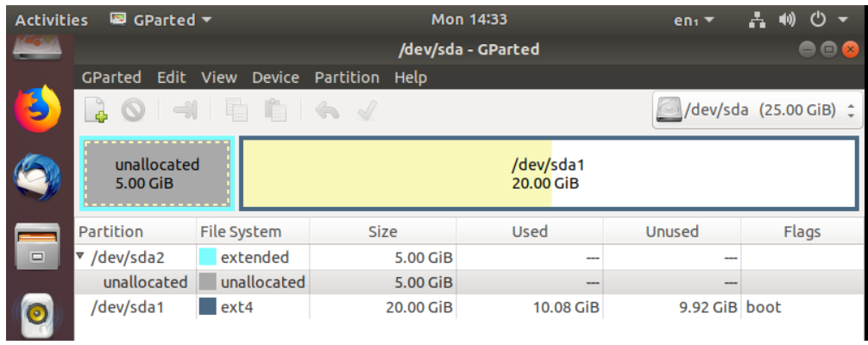Open the View menu
This screenshot has width=868, height=345.
pyautogui.click(x=219, y=78)
